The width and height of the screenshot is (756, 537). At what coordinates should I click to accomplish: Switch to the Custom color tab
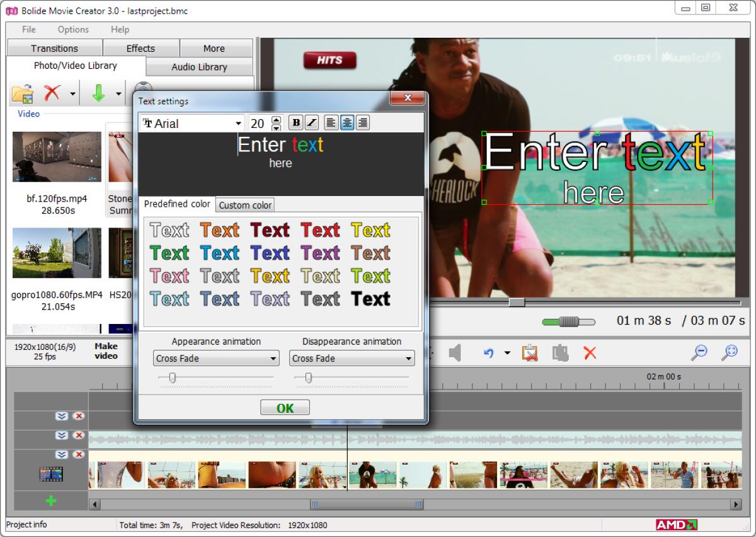pos(245,204)
